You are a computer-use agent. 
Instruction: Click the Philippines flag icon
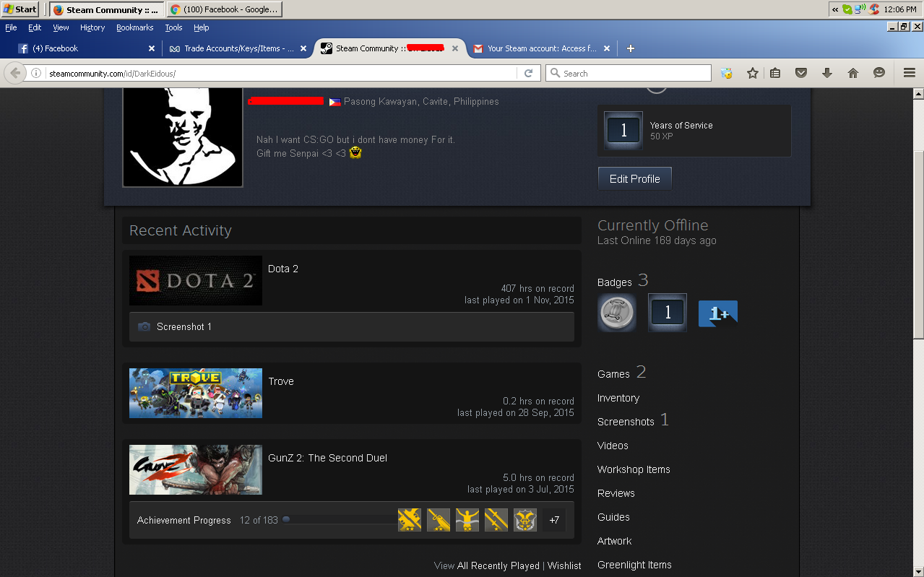(x=334, y=102)
